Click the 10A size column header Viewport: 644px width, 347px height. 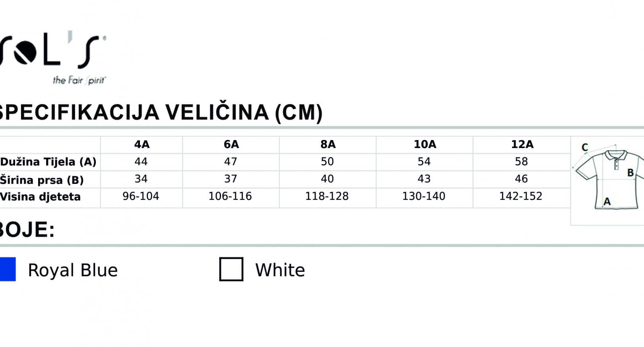click(425, 144)
